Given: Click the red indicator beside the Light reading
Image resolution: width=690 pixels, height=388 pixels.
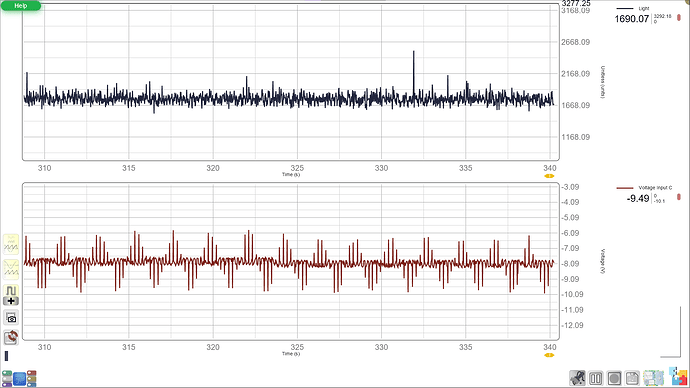Looking at the screenshot, I should [679, 18].
